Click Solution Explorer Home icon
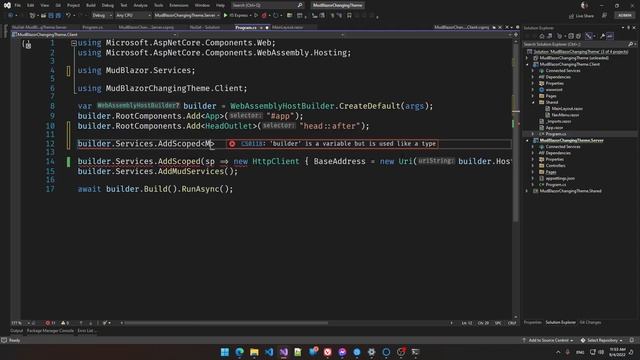 (542, 36)
